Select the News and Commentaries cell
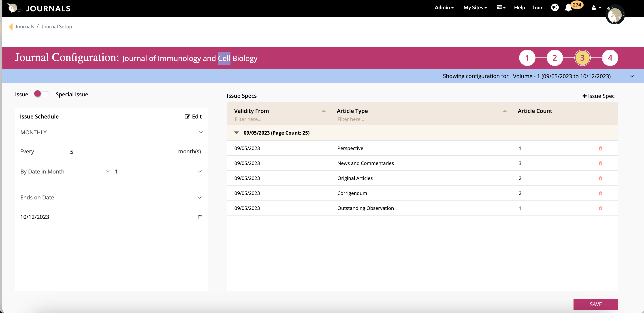 pyautogui.click(x=365, y=163)
